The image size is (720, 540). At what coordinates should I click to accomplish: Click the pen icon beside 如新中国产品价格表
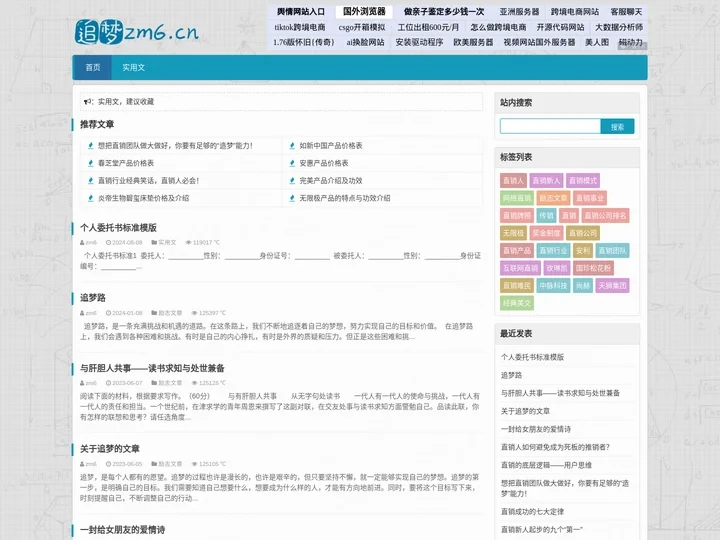[x=291, y=146]
